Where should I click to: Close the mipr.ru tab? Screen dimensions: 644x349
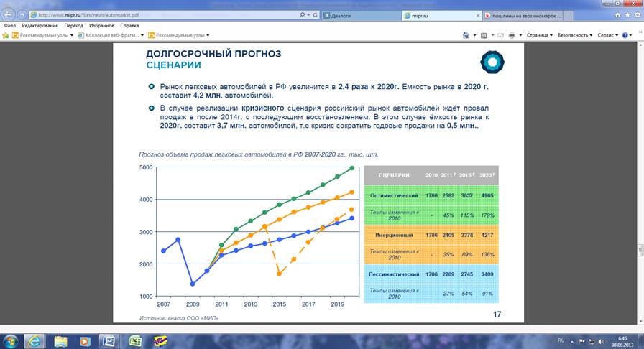(478, 16)
